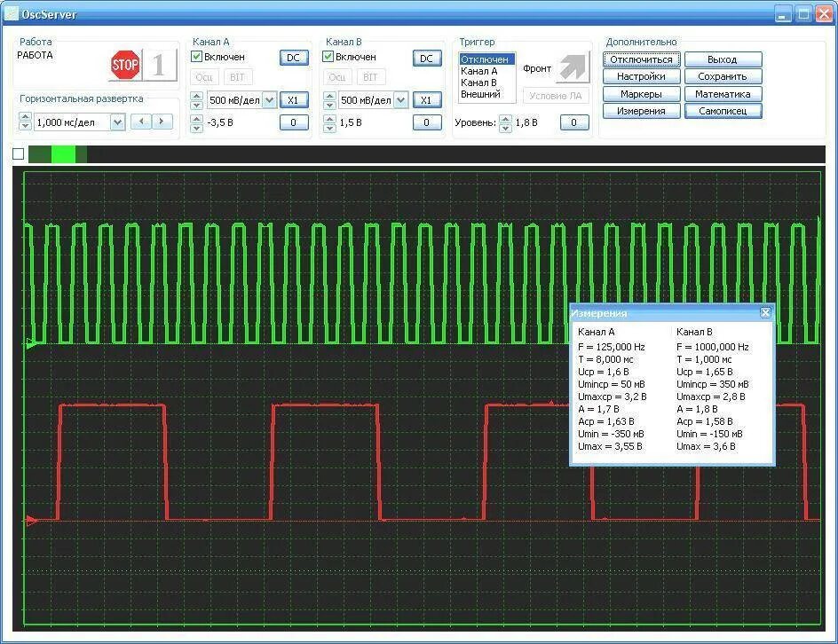Toggle X1 probe multiplier for Канал A

click(x=294, y=100)
